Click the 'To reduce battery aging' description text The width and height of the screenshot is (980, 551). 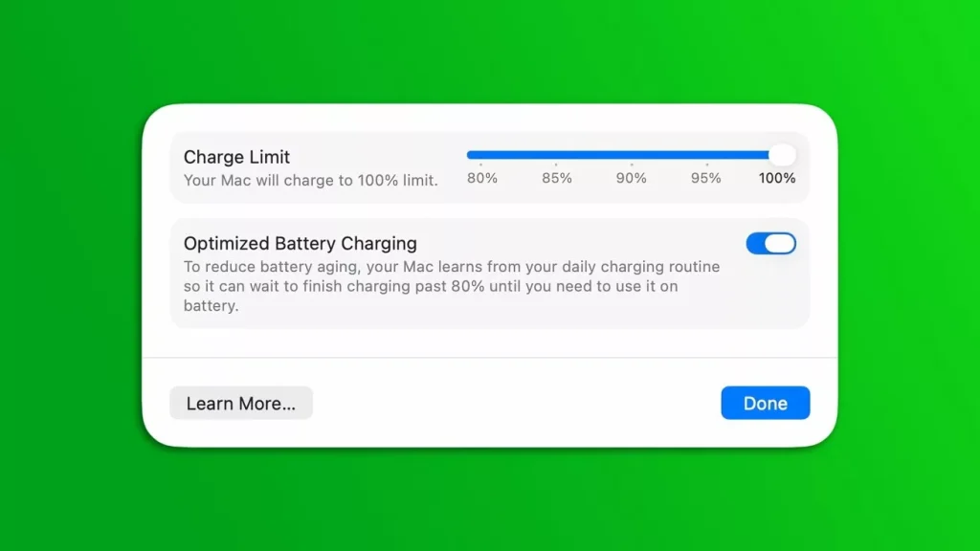point(452,286)
